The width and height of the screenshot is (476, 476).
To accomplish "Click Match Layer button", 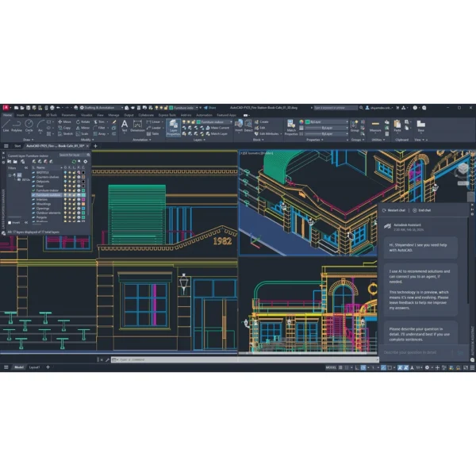I will pos(217,133).
